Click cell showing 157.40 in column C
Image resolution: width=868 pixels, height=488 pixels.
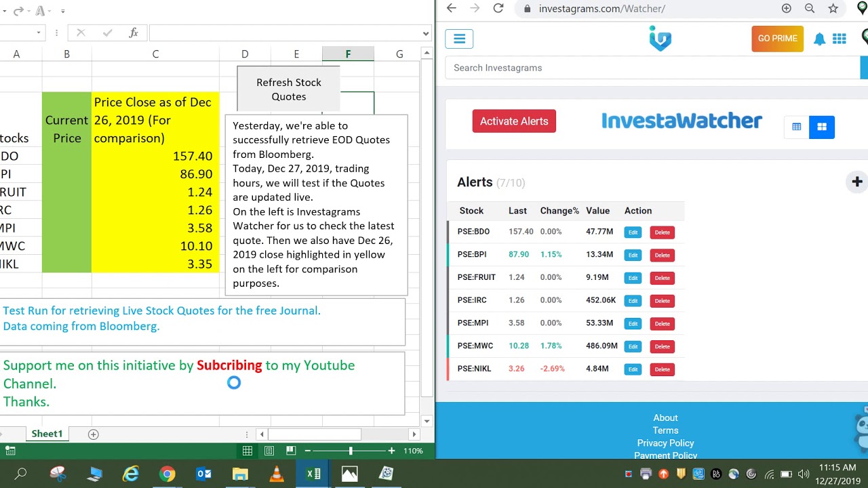point(155,156)
